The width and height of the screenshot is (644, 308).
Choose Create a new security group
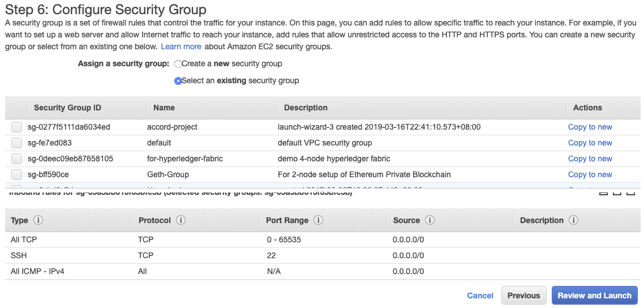pyautogui.click(x=178, y=64)
